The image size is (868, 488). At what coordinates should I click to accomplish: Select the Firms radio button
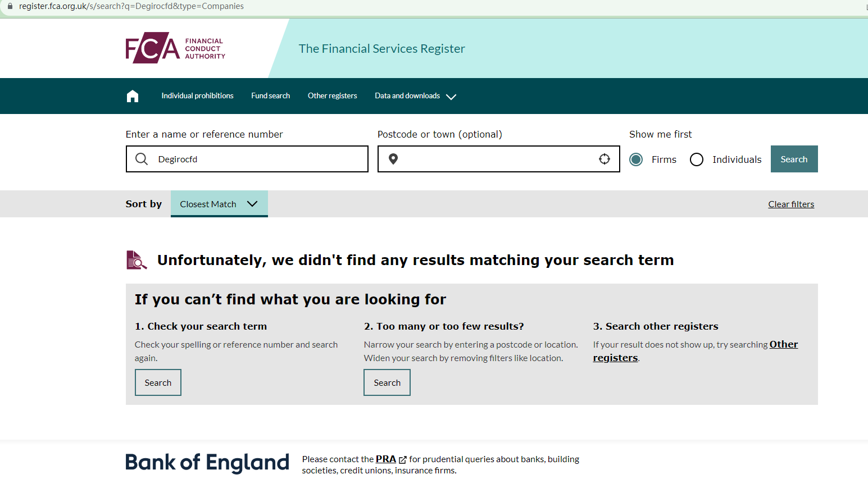coord(636,159)
